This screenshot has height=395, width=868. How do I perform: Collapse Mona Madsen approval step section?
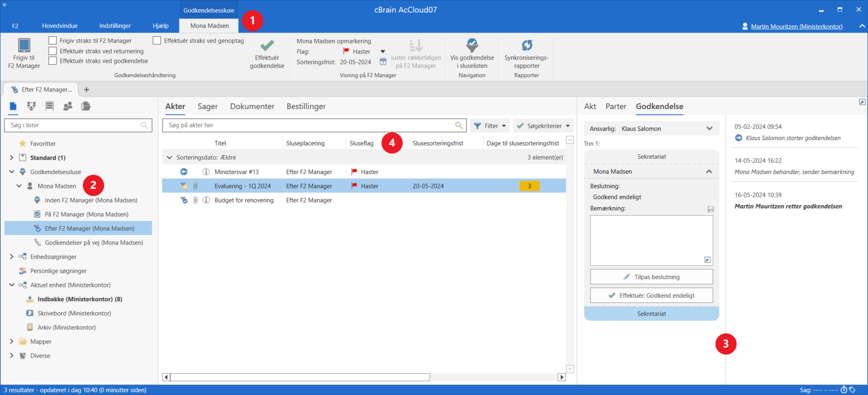[x=709, y=172]
